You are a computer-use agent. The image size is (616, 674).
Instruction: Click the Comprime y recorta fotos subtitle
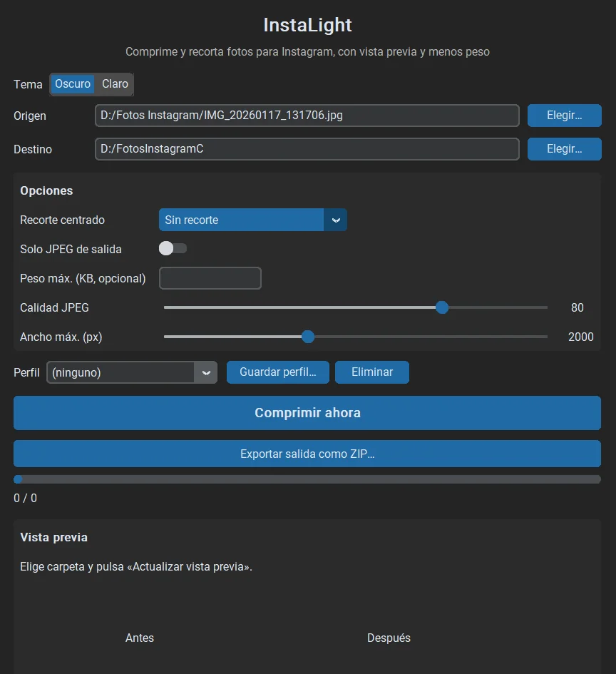point(307,52)
